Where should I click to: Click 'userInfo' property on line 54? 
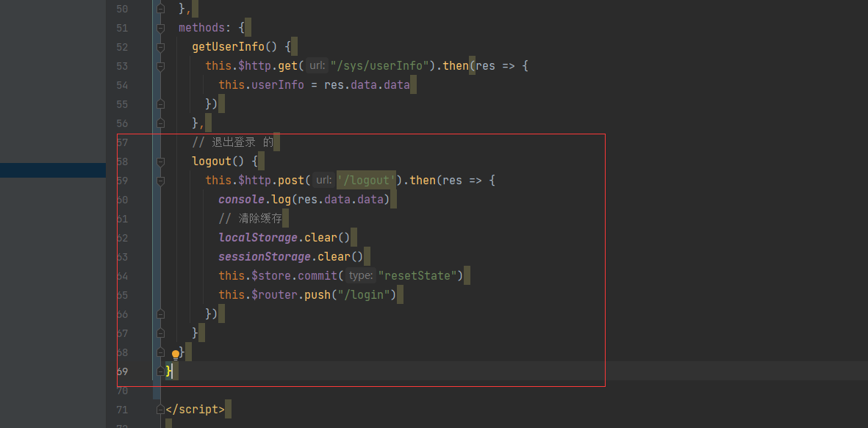[278, 85]
